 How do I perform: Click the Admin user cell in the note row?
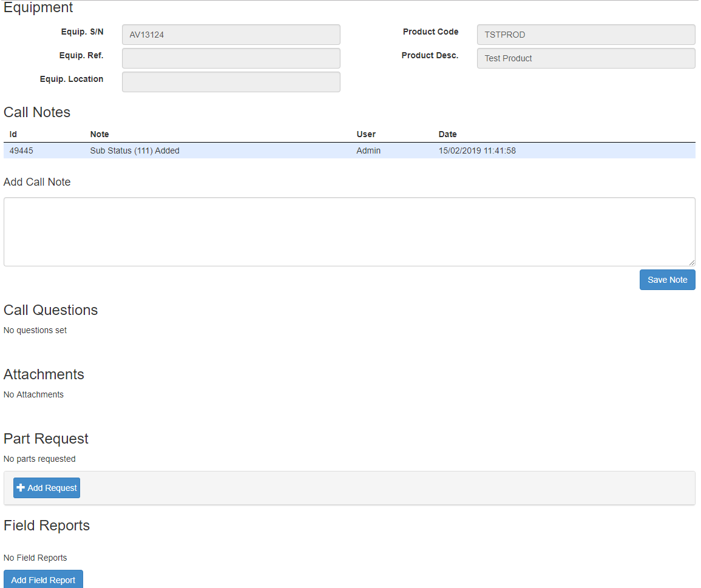(368, 150)
